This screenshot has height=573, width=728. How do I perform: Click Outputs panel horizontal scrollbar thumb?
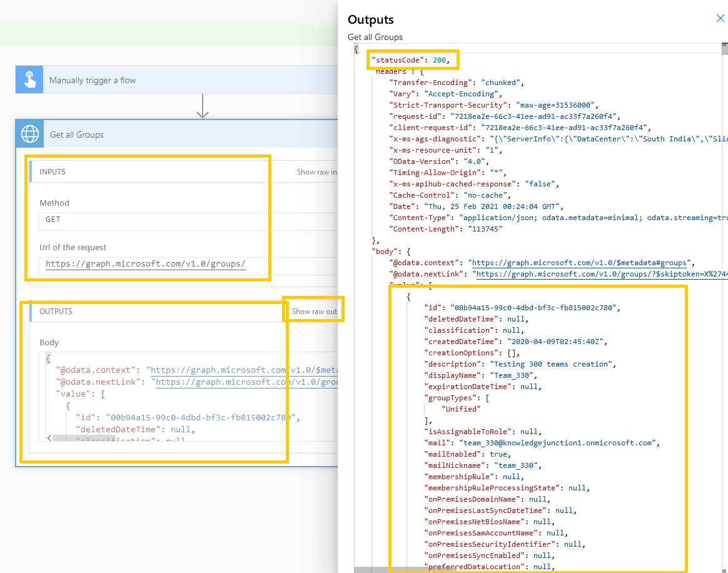tap(405, 570)
